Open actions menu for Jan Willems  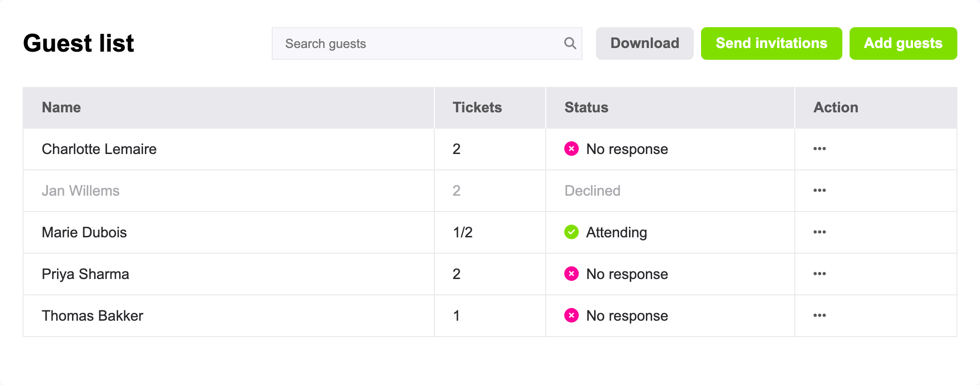pos(819,191)
